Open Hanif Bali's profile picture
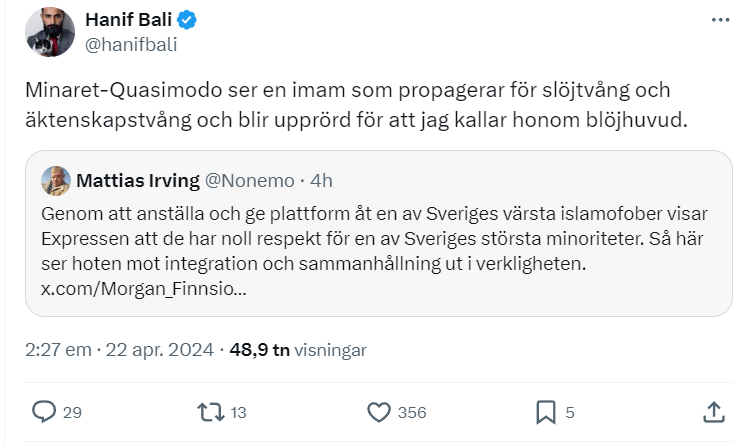Image resolution: width=751 pixels, height=445 pixels. pyautogui.click(x=44, y=32)
